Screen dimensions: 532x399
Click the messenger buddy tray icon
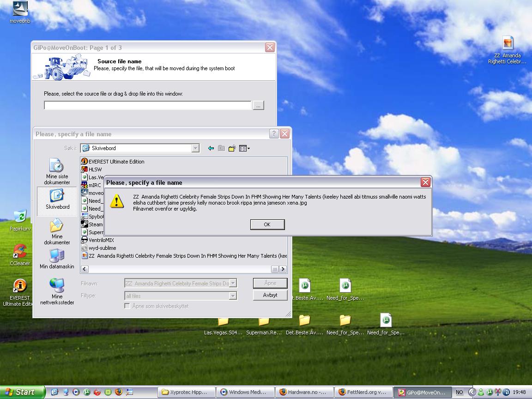pos(481,392)
